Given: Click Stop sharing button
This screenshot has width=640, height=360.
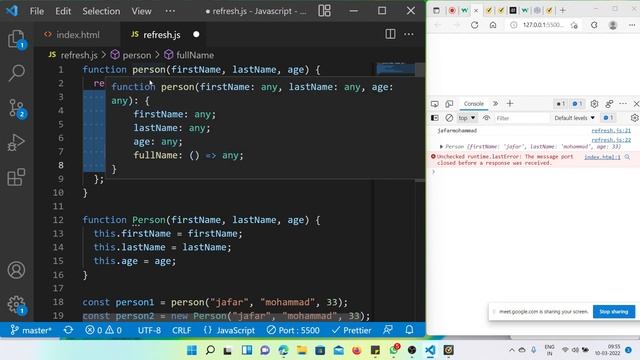Looking at the screenshot, I should 613,311.
